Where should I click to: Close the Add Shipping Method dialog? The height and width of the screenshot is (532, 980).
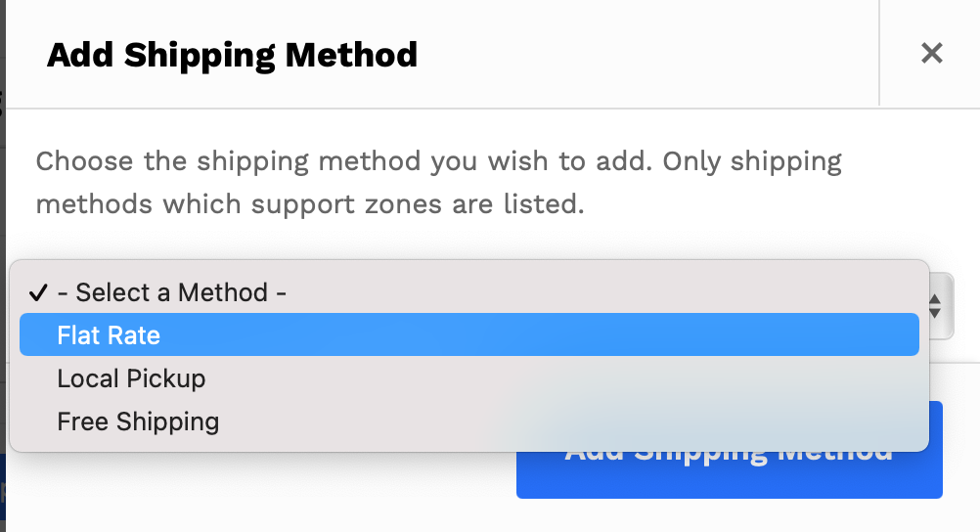931,53
